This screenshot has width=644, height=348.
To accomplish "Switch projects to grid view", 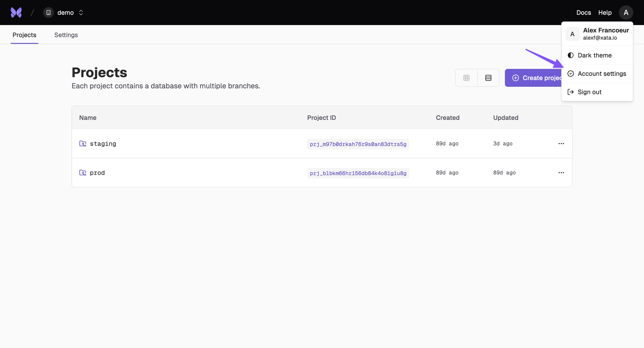I will click(x=466, y=78).
